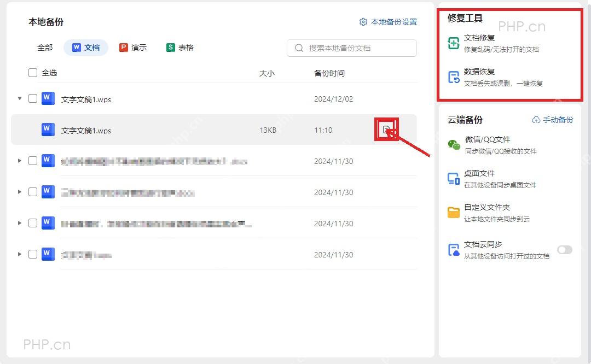The image size is (591, 364).
Task: Open the 自定义文件夹 folder icon
Action: pyautogui.click(x=454, y=213)
